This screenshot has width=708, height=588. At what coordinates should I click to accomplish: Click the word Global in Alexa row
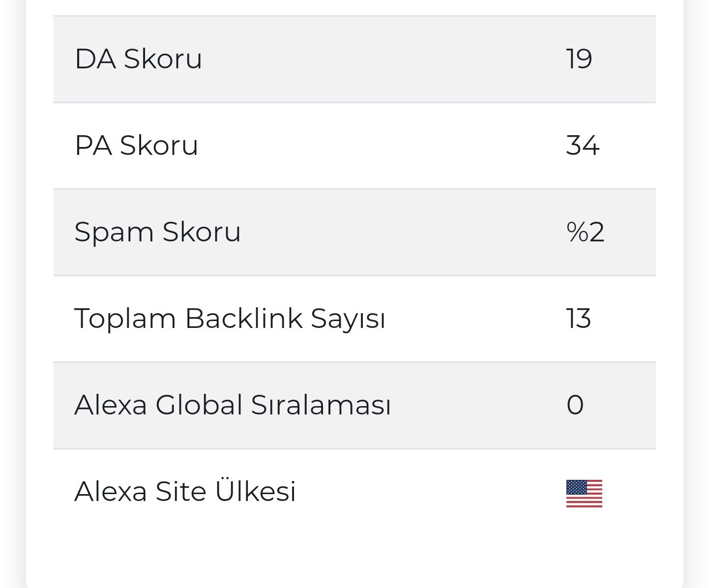[199, 405]
